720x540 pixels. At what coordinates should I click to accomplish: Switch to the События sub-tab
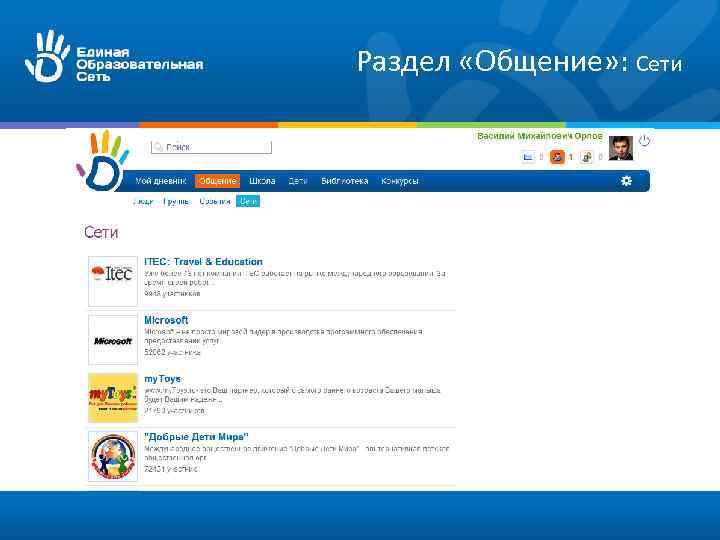[214, 201]
